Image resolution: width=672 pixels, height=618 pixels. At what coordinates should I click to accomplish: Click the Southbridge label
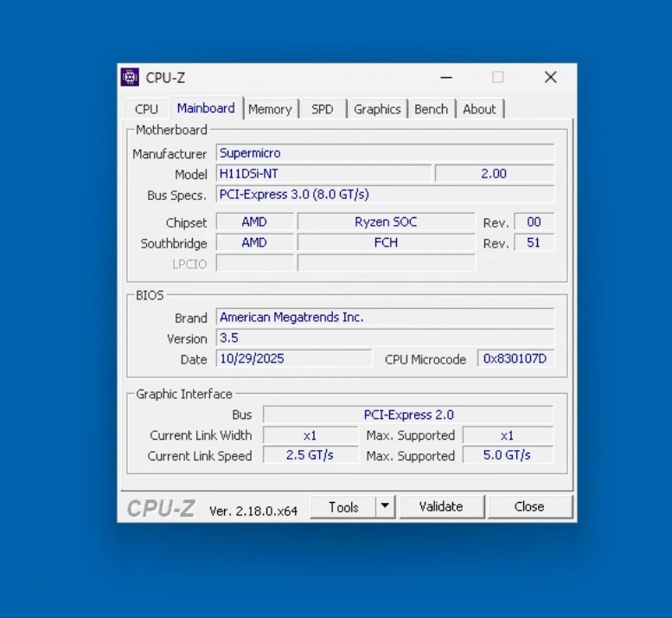pyautogui.click(x=174, y=243)
